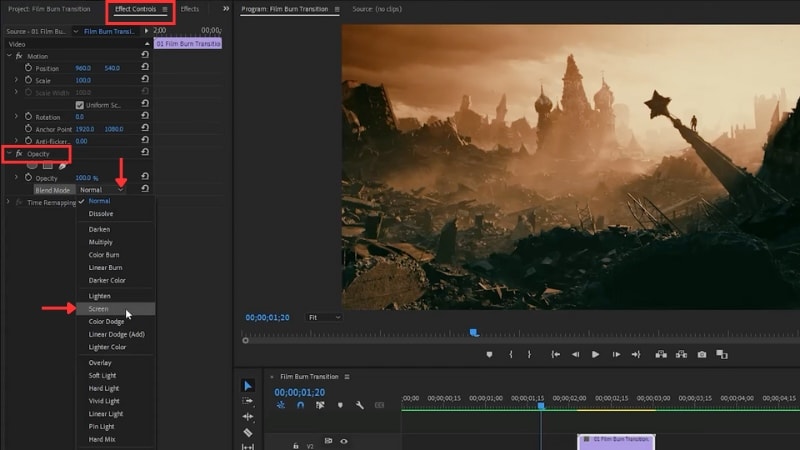The height and width of the screenshot is (450, 800).
Task: Collapse the Opacity effect section
Action: tap(8, 153)
